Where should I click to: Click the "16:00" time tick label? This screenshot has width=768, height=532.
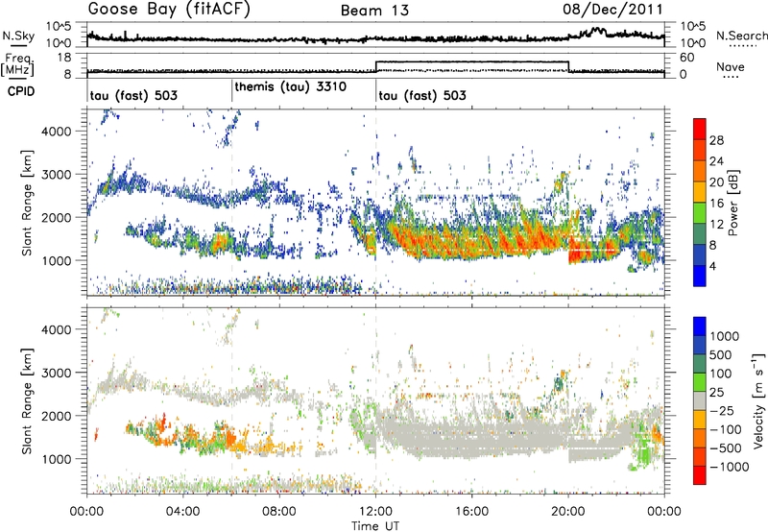(471, 512)
